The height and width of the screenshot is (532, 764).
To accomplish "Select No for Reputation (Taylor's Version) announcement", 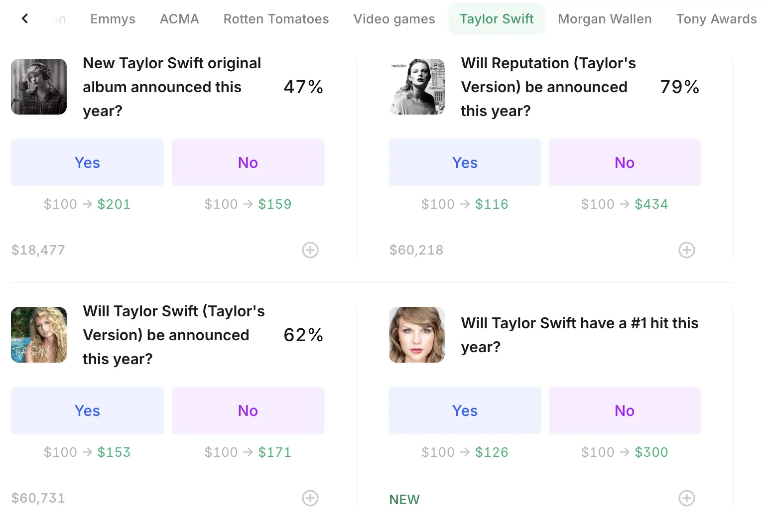I will 624,162.
